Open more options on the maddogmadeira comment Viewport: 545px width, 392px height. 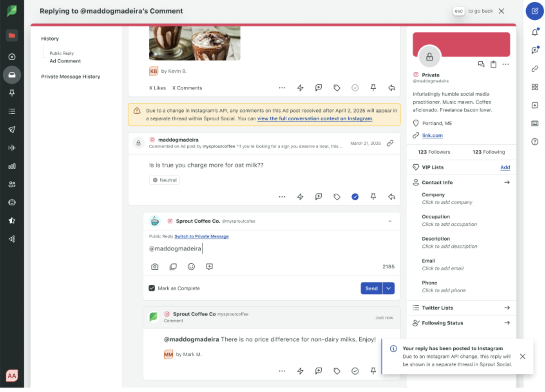click(282, 197)
